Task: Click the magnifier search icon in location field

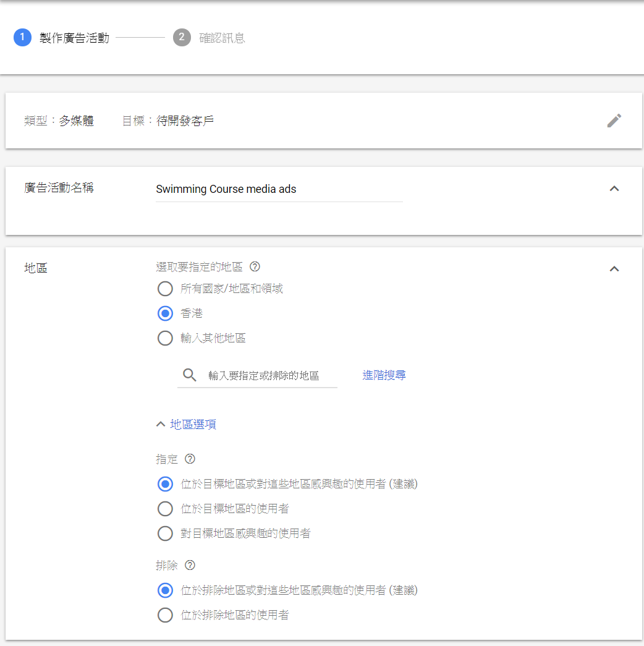Action: 190,375
